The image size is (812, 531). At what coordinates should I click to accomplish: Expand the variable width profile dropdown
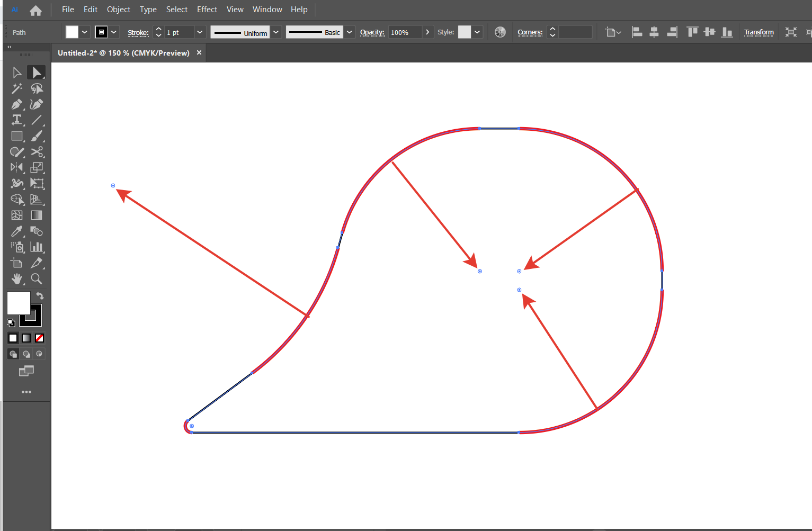point(275,32)
